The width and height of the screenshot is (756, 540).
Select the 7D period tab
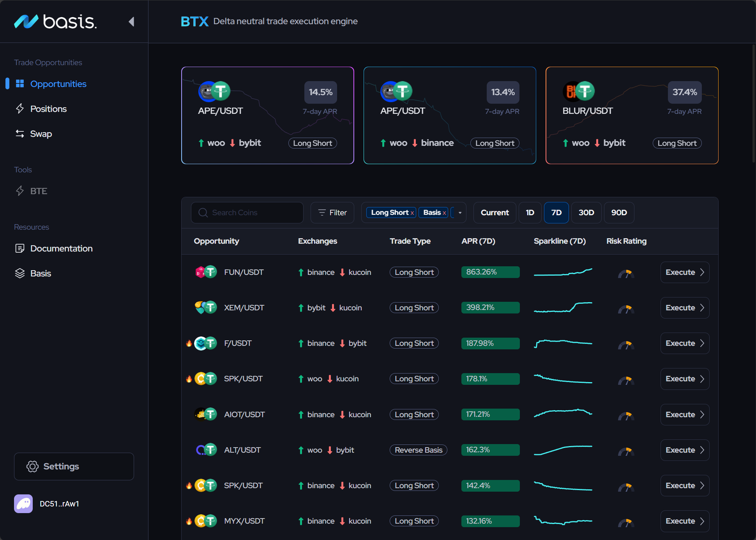tap(556, 212)
